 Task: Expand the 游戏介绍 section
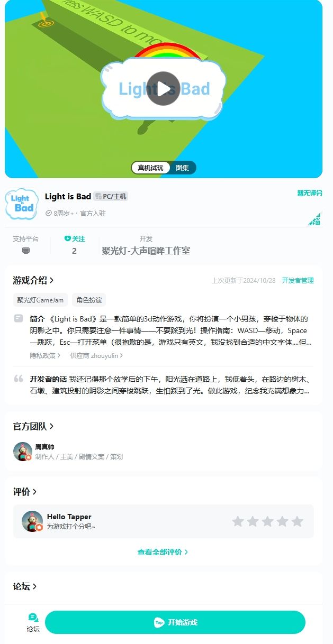[x=33, y=280]
